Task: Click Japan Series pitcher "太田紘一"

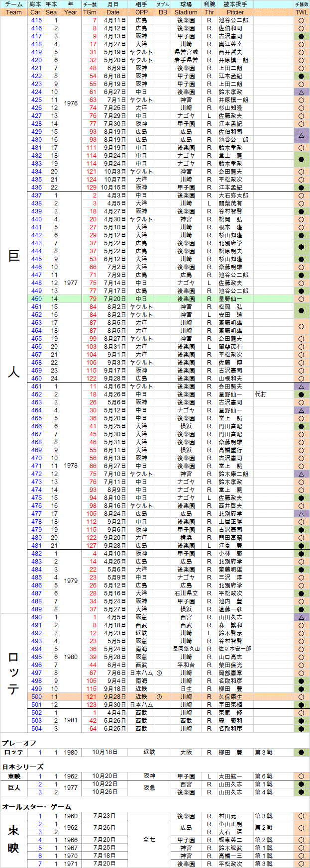Action: click(x=230, y=776)
